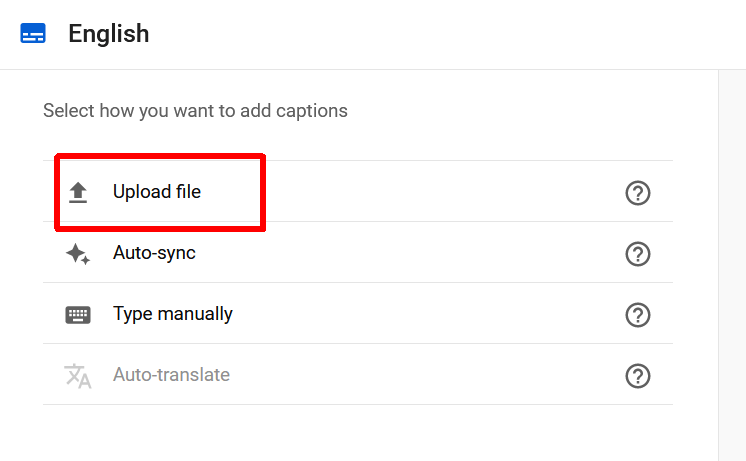Open help for Upload file
This screenshot has height=461, width=746.
[637, 193]
